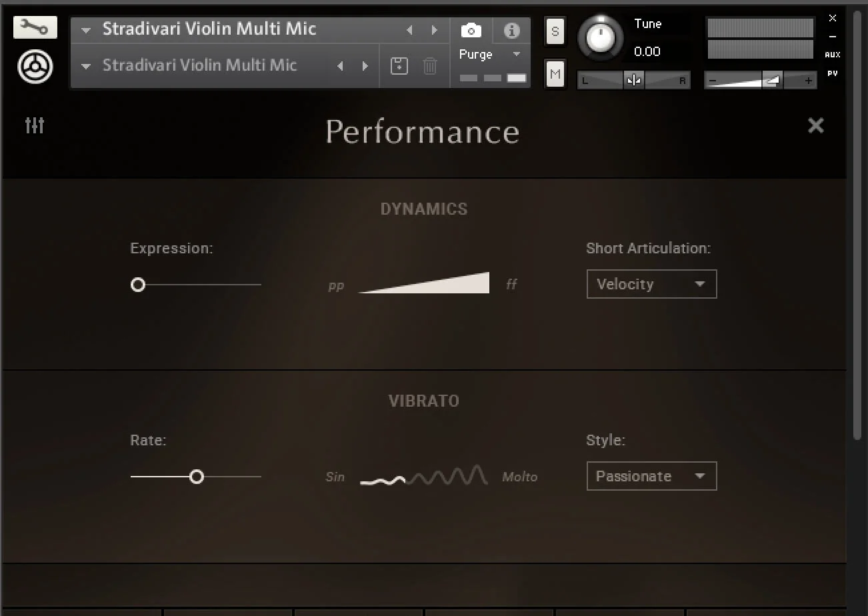
Task: Click the DYNAMICS section heading
Action: tap(424, 209)
